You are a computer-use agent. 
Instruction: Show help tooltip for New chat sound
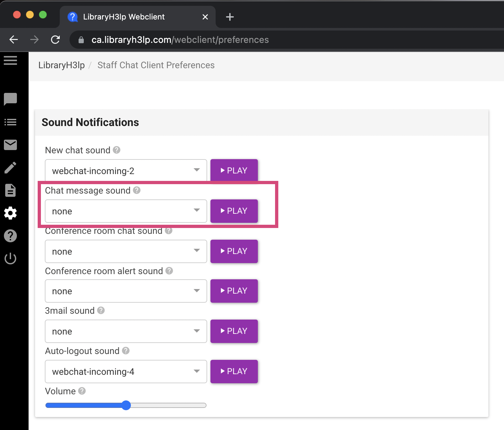pyautogui.click(x=117, y=150)
